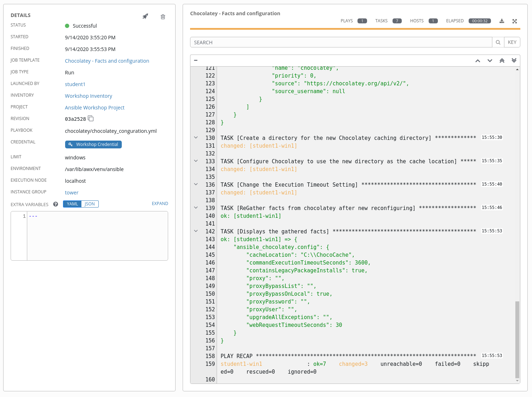
Task: Open Workshop Inventory link
Action: 88,96
